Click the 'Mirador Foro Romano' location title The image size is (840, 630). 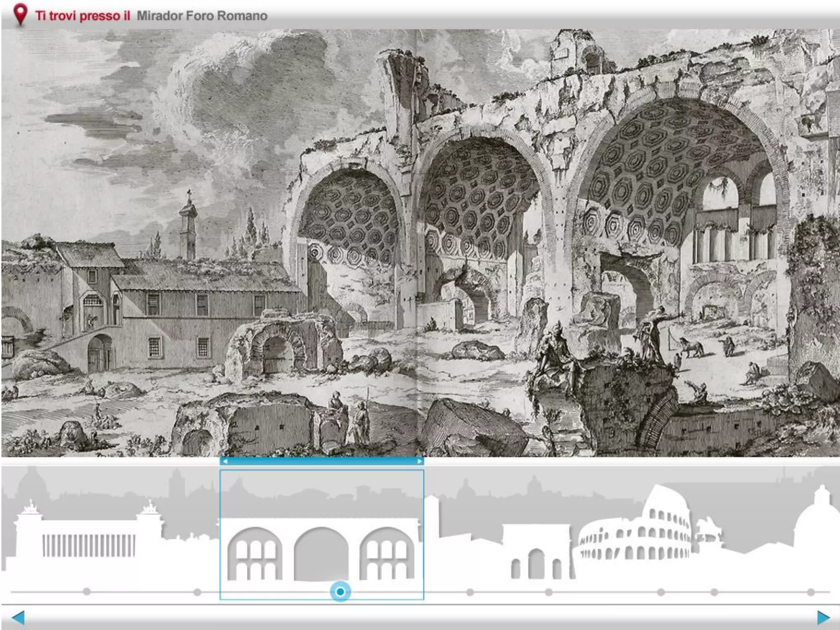[x=202, y=16]
